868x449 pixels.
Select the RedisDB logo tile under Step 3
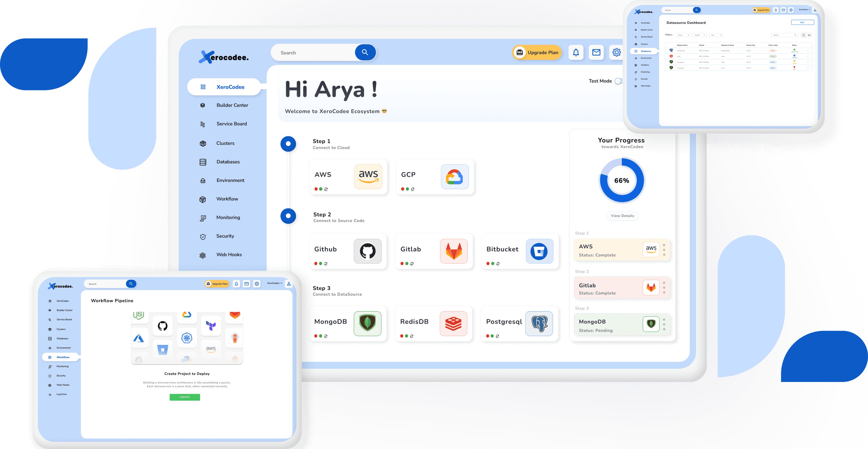tap(453, 323)
